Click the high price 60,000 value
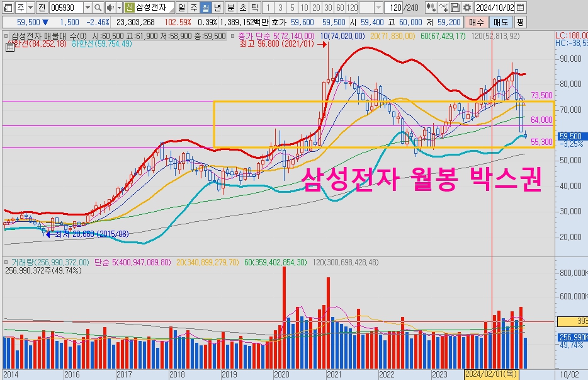This screenshot has height=380, width=588. pos(410,22)
